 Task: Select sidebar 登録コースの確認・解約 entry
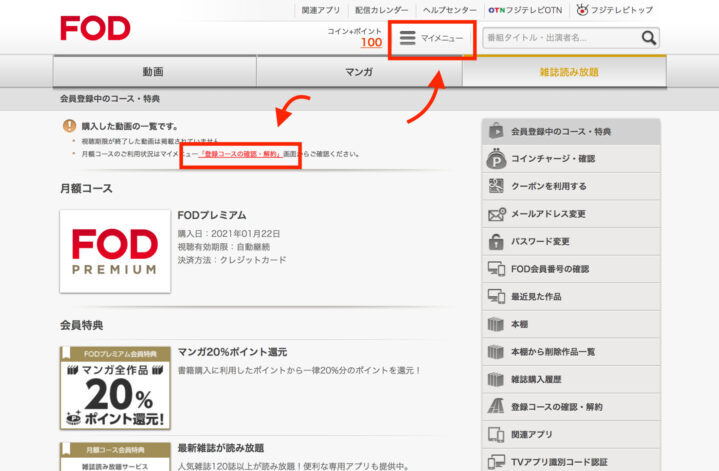click(x=571, y=407)
